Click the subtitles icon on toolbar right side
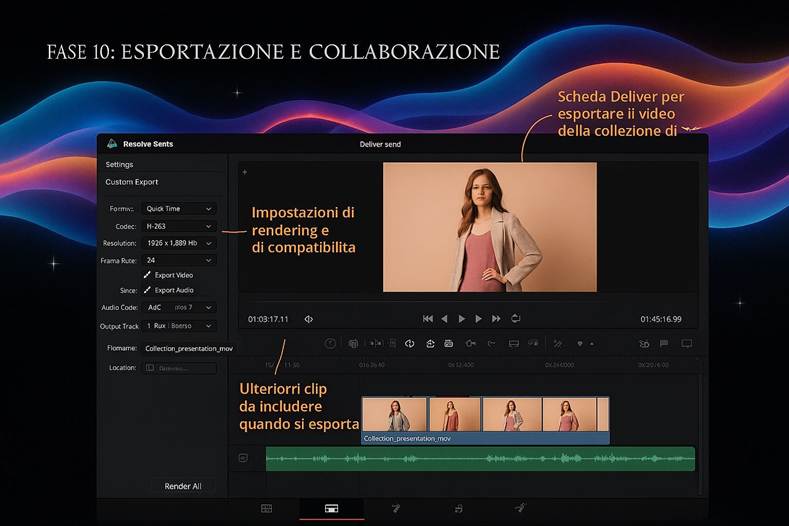This screenshot has width=789, height=526. click(x=644, y=344)
